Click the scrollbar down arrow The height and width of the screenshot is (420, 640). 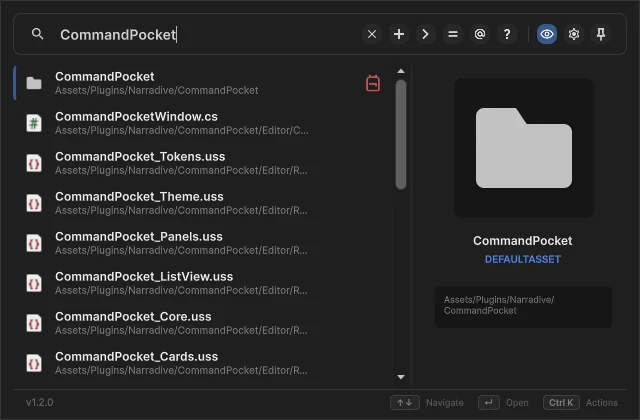coord(401,377)
